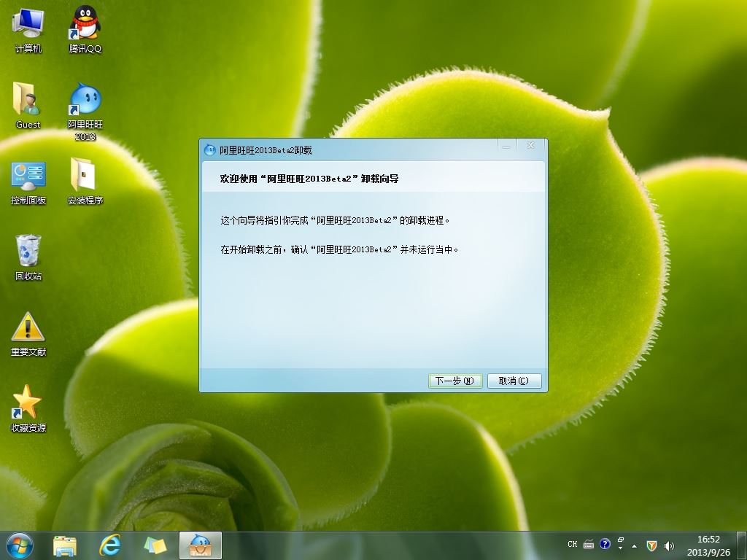Click the CH input language indicator
Viewport: 747px width, 560px height.
pyautogui.click(x=573, y=544)
